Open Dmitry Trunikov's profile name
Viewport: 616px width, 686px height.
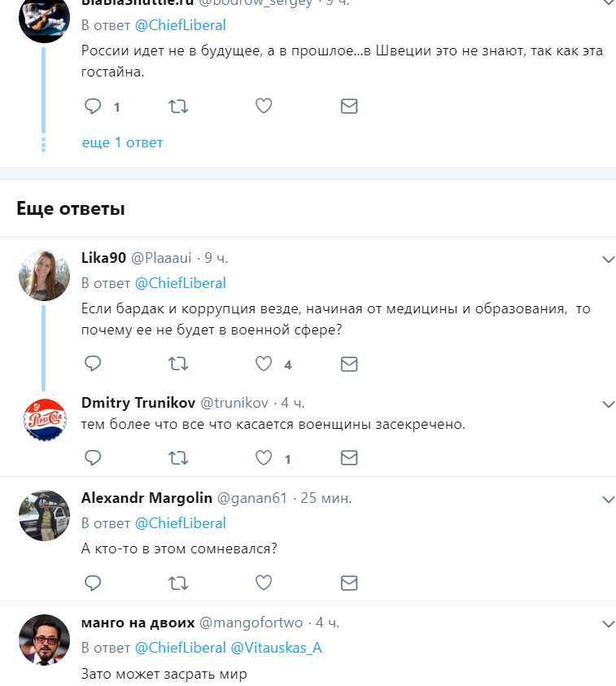[x=138, y=403]
